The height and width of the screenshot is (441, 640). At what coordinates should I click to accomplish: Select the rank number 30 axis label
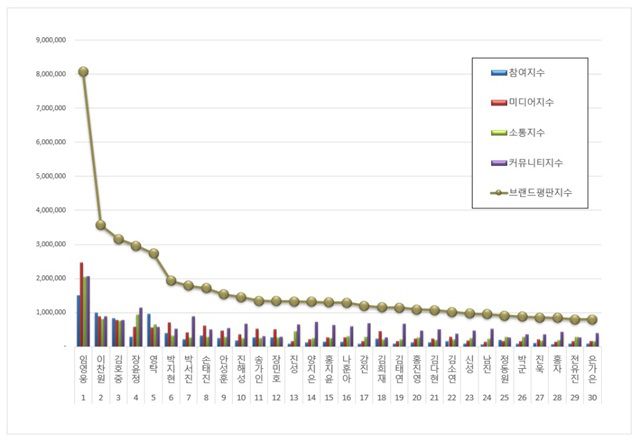click(592, 397)
